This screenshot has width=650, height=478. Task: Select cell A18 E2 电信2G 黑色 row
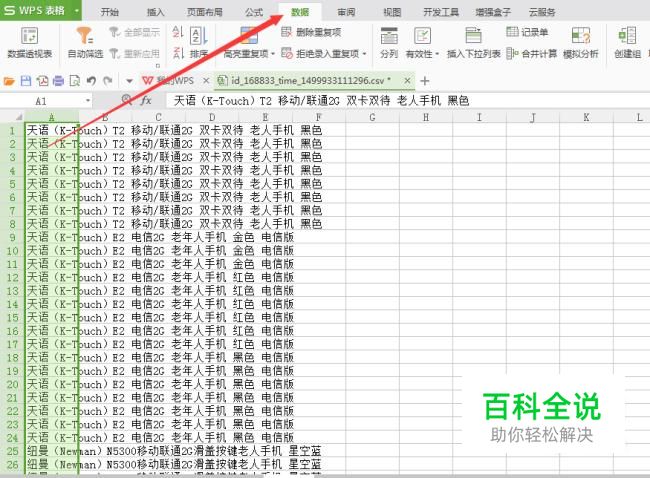point(52,357)
